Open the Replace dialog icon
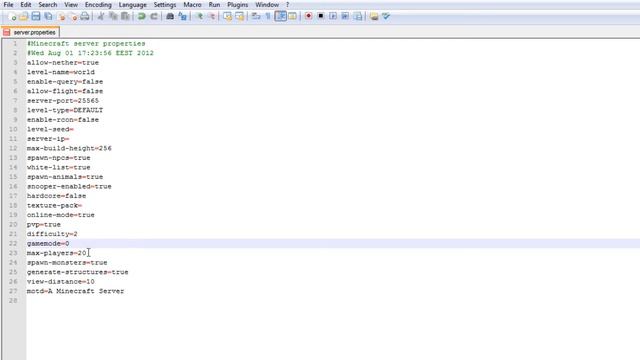 pyautogui.click(x=182, y=16)
